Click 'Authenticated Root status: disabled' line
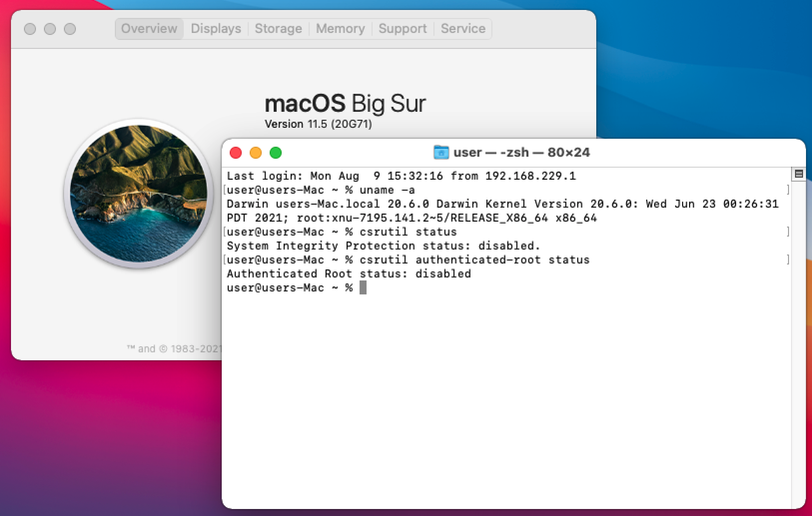Screen dimensions: 812x516 [349, 273]
